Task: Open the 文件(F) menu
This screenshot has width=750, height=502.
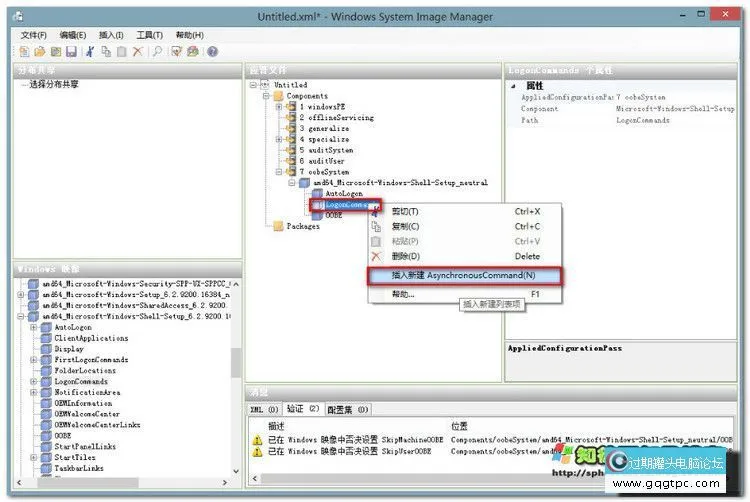Action: [x=33, y=35]
